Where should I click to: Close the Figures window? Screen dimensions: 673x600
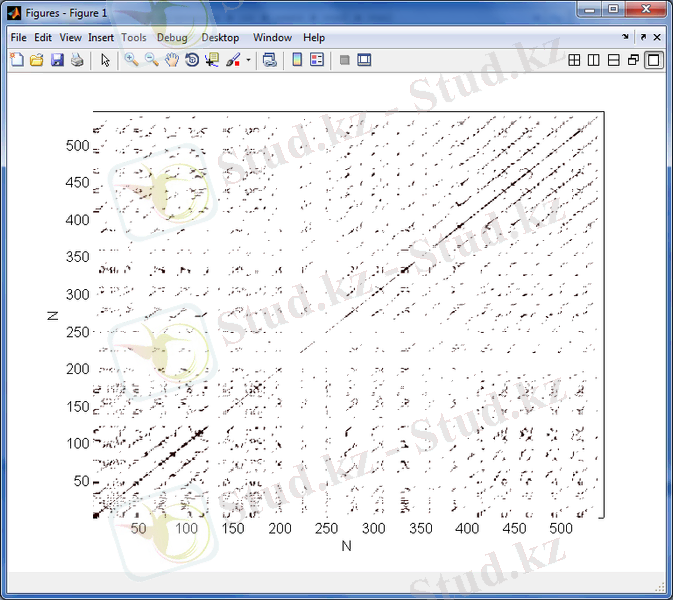[x=646, y=9]
